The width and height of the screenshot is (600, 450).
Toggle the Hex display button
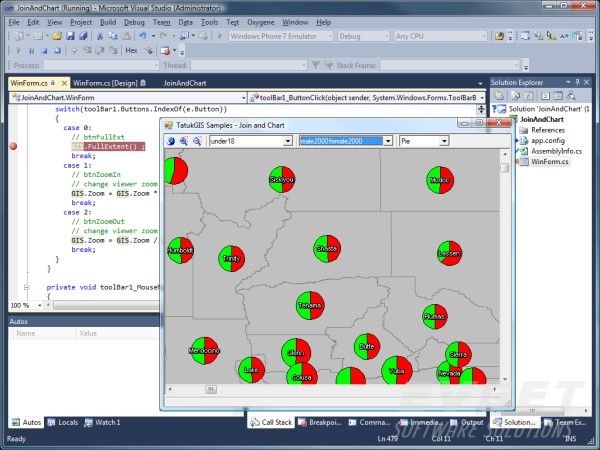click(131, 51)
